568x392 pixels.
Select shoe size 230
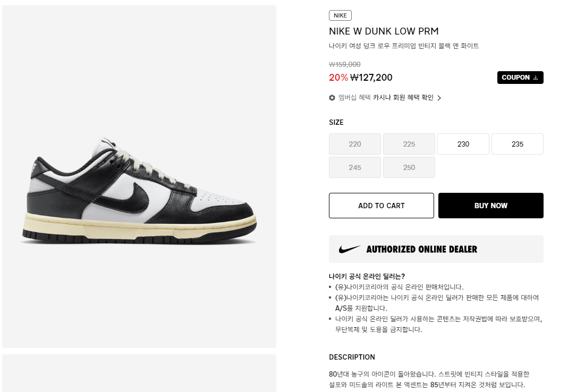(463, 144)
